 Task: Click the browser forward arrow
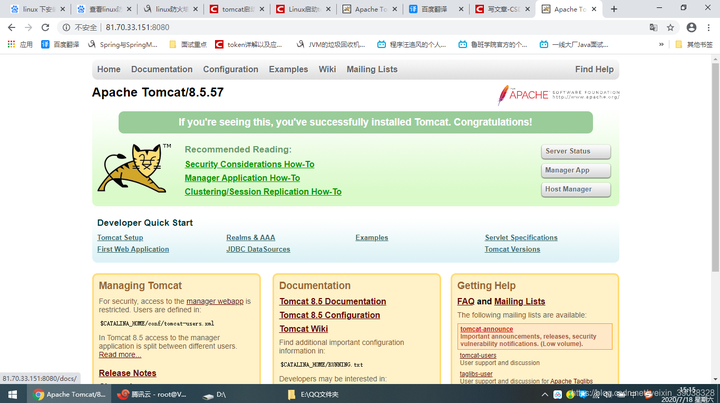pos(28,28)
